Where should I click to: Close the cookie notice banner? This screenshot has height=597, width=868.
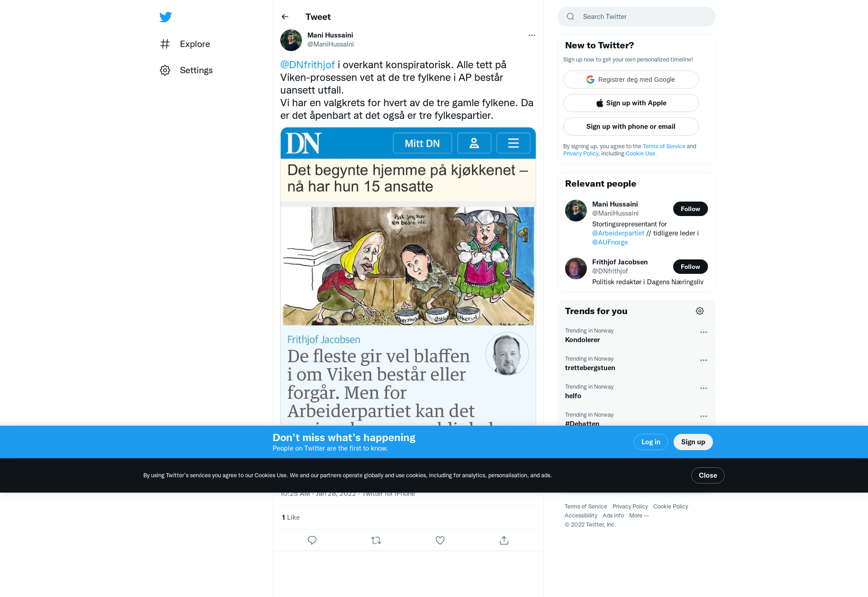pyautogui.click(x=708, y=475)
